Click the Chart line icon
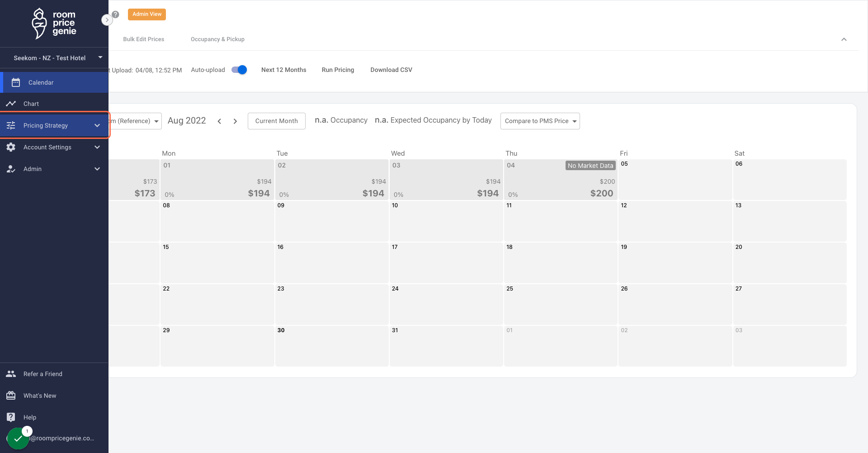The image size is (868, 453). pos(11,104)
